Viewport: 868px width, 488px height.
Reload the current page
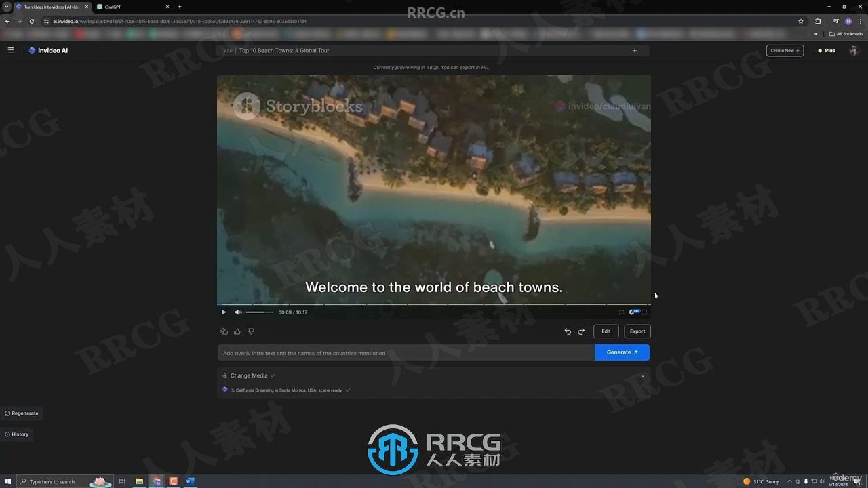[32, 21]
